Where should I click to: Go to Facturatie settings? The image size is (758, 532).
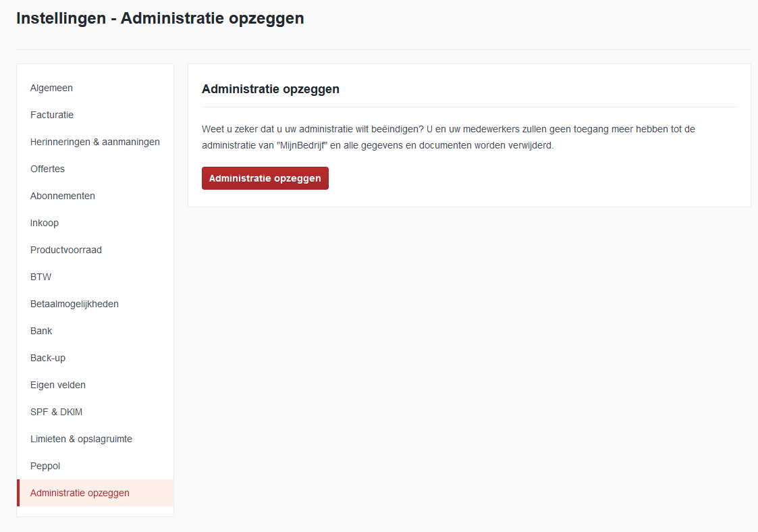coord(52,115)
